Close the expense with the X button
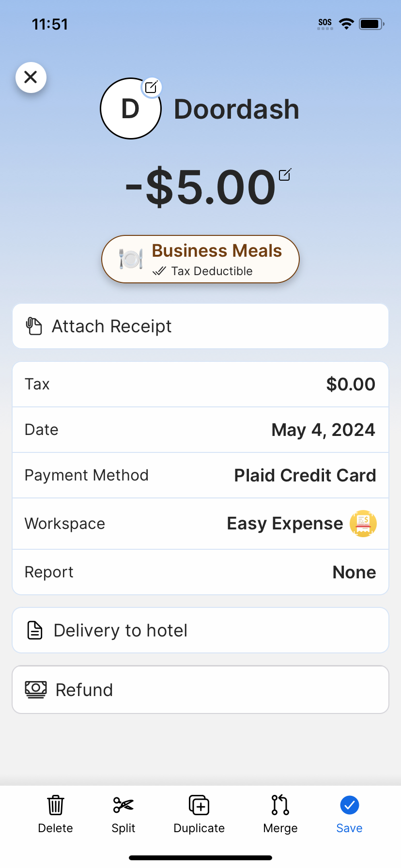The image size is (401, 868). pos(31,77)
